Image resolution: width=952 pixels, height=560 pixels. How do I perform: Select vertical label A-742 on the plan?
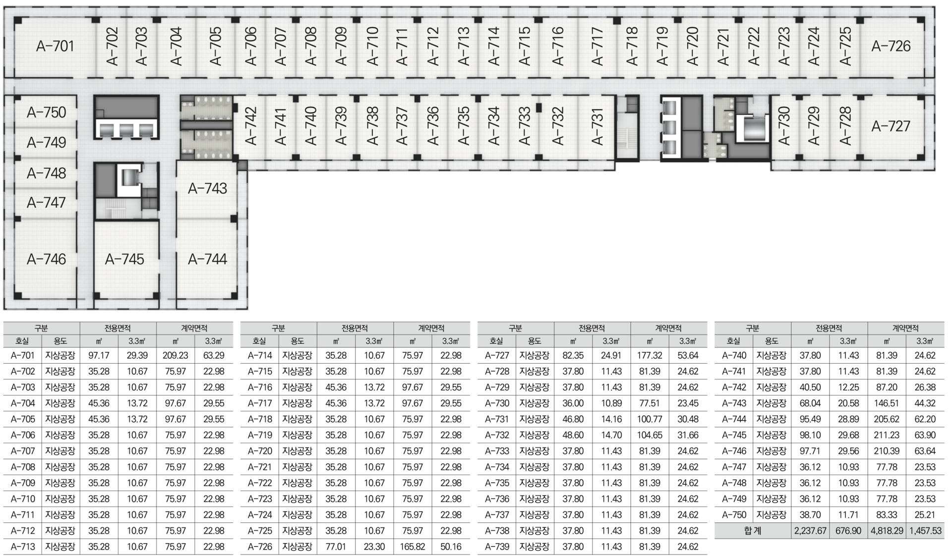coord(251,126)
